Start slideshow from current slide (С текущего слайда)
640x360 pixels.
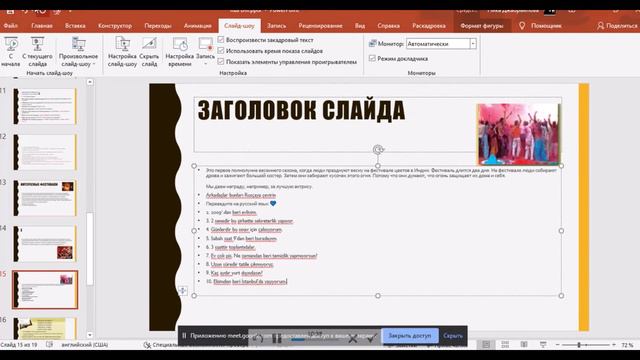tap(37, 52)
